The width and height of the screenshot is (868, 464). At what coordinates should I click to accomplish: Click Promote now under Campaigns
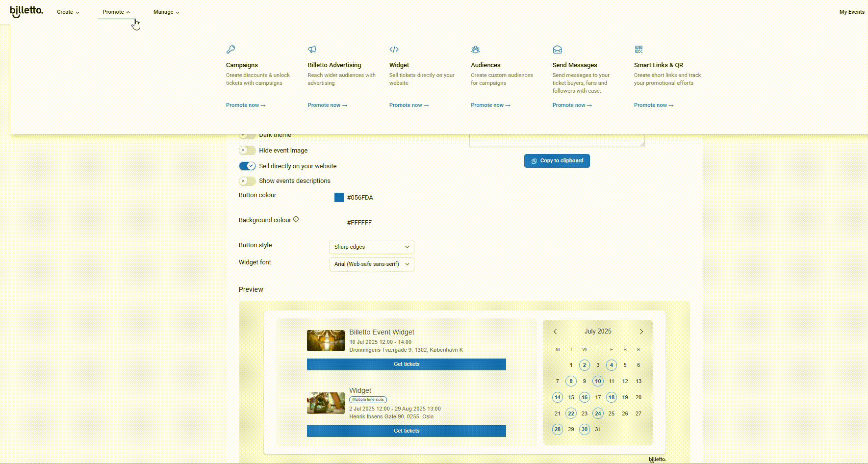point(246,105)
